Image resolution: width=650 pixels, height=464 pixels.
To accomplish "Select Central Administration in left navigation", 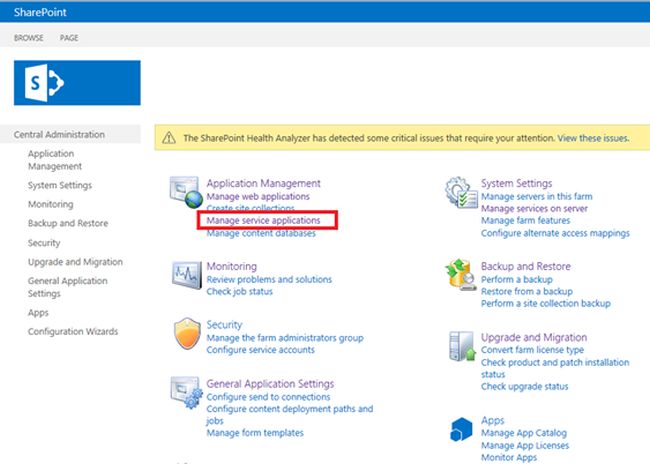I will [59, 134].
